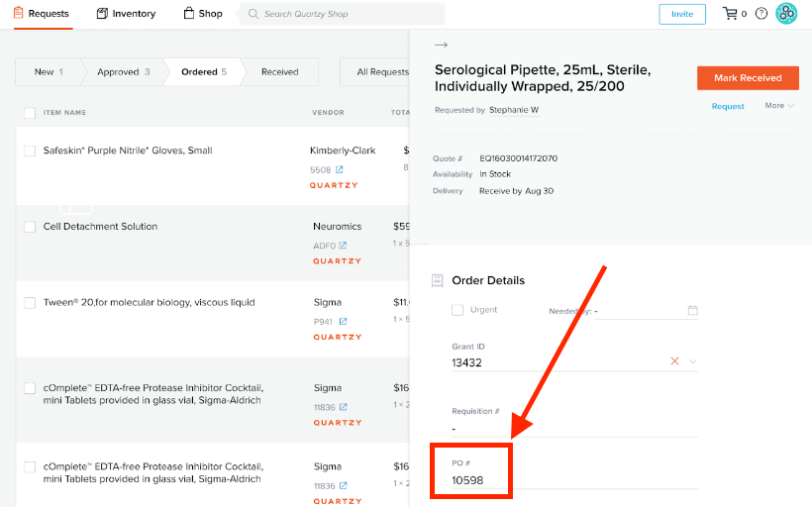Check the Tween 20 row
This screenshot has width=812, height=507.
[30, 303]
